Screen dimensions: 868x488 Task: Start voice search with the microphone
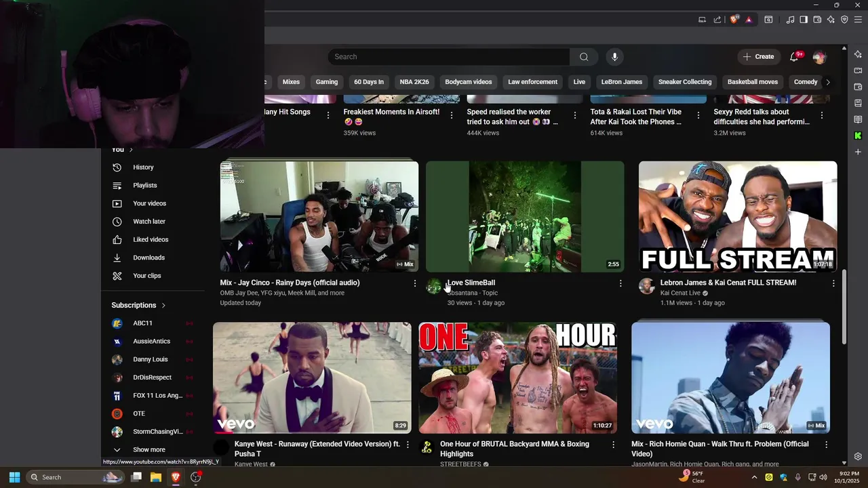pos(614,57)
